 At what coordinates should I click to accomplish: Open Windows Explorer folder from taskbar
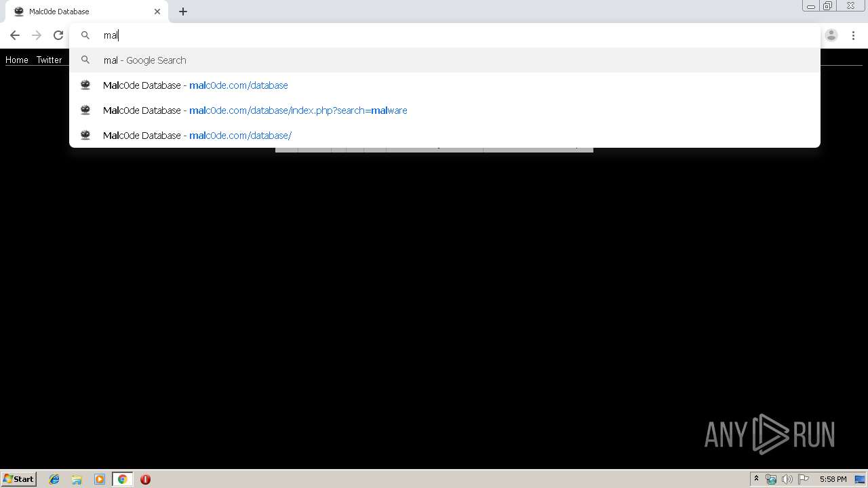pyautogui.click(x=77, y=479)
